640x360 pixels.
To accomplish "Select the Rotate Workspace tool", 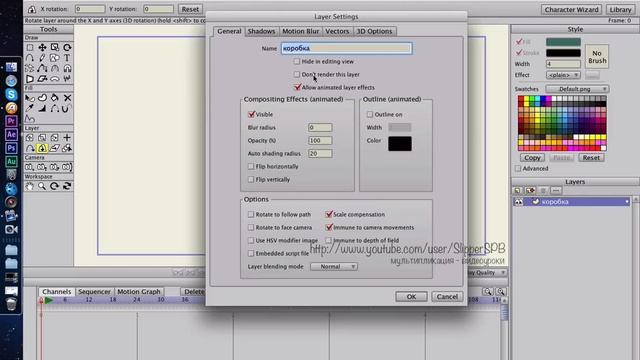I will [x=55, y=186].
